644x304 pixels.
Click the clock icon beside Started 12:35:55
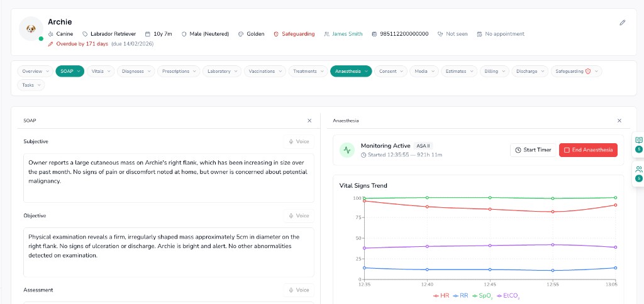363,155
